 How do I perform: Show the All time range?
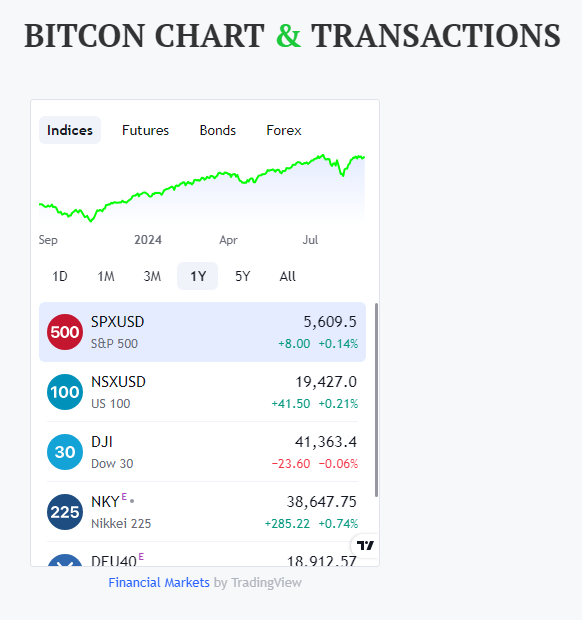click(287, 276)
